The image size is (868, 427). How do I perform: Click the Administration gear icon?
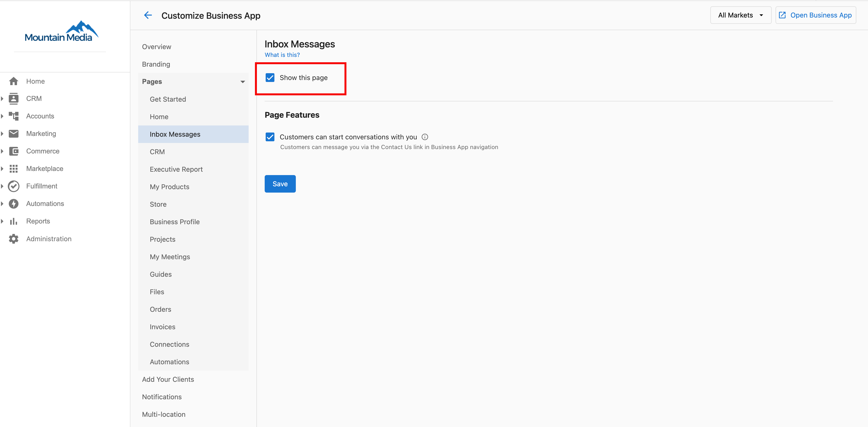tap(13, 239)
